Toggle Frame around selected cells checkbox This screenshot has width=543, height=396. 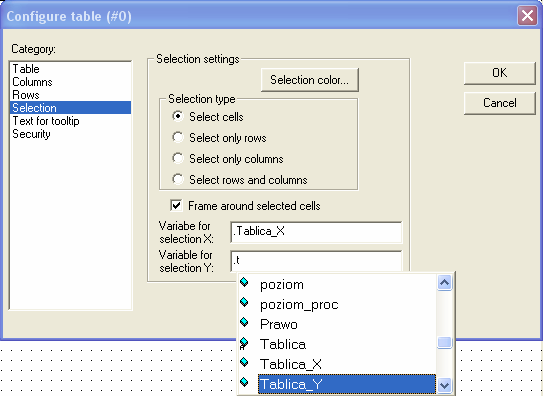(x=176, y=205)
